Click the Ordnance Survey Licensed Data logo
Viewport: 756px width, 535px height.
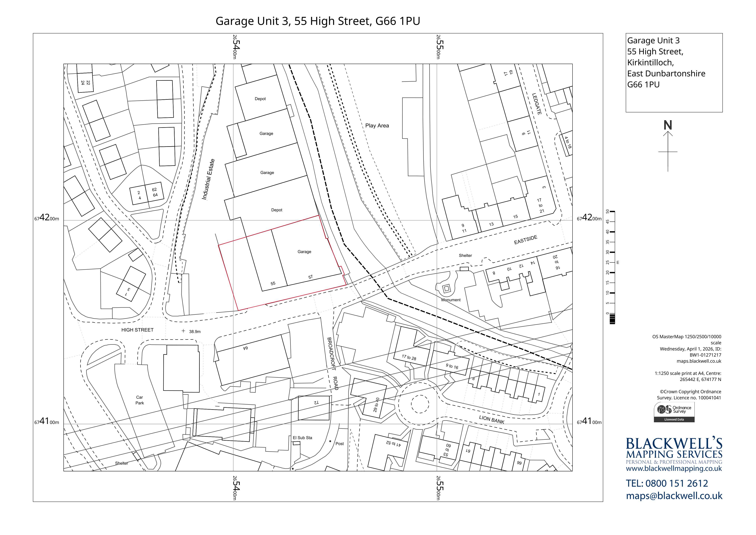click(674, 412)
